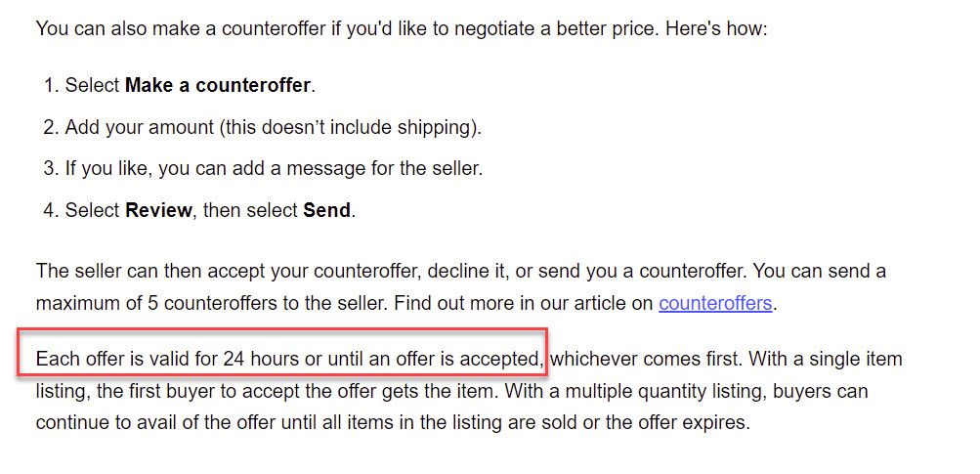
Task: Click the 'With a multiple quantity listing' phrase
Action: pyautogui.click(x=636, y=392)
